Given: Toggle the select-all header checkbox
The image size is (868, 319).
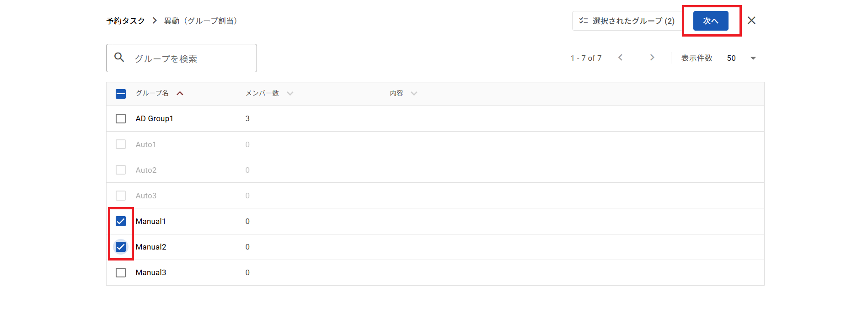Looking at the screenshot, I should click(x=121, y=94).
